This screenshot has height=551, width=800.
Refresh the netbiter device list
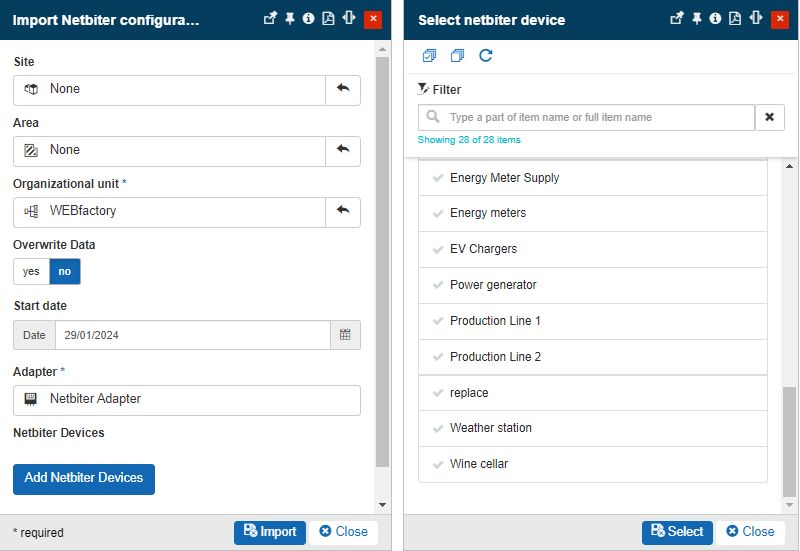[x=486, y=56]
